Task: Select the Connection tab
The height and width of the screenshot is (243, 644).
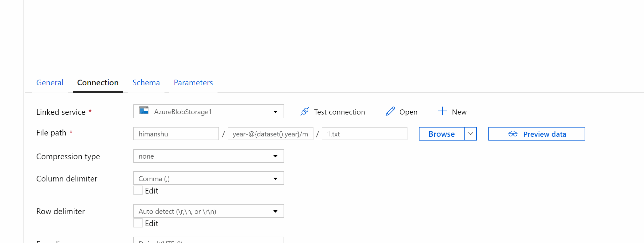Action: pos(98,82)
